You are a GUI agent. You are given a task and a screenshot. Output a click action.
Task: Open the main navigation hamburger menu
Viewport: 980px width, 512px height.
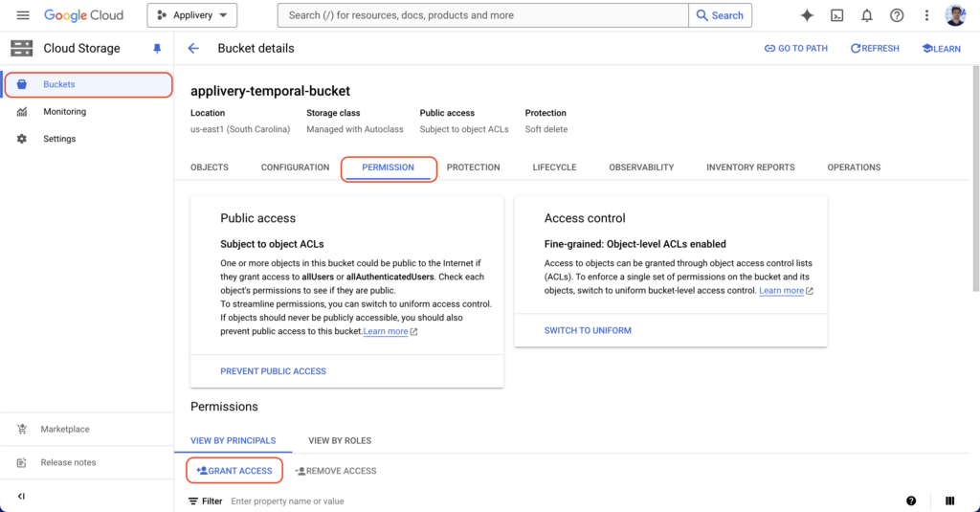tap(23, 15)
